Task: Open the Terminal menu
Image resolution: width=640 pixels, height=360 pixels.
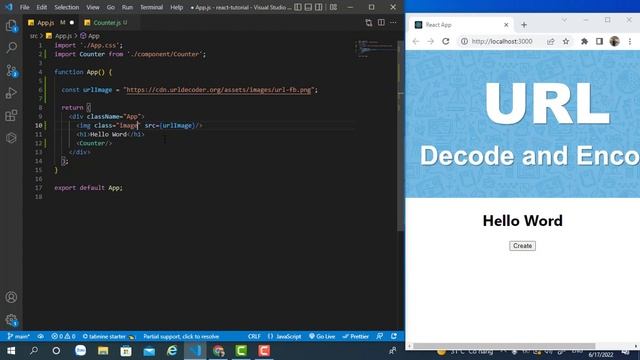Action: pos(151,7)
